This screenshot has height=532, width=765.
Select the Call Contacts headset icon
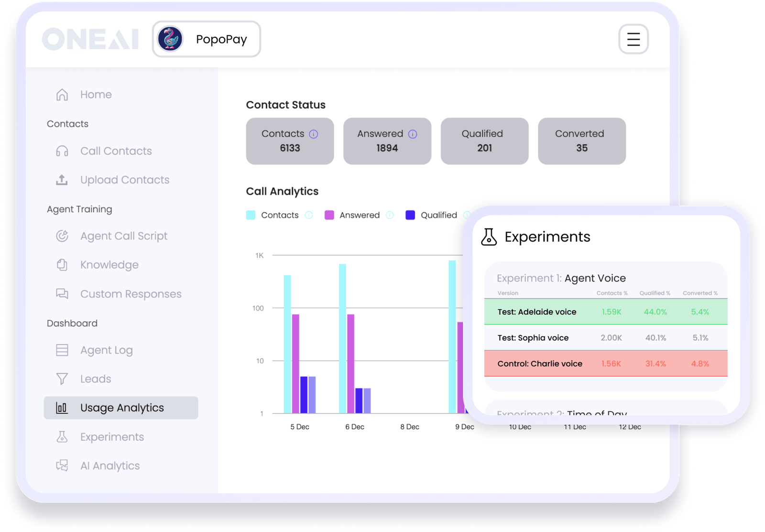[62, 151]
